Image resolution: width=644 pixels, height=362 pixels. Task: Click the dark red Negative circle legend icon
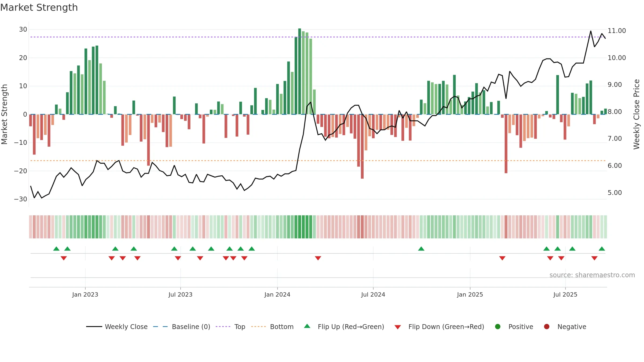(x=547, y=327)
